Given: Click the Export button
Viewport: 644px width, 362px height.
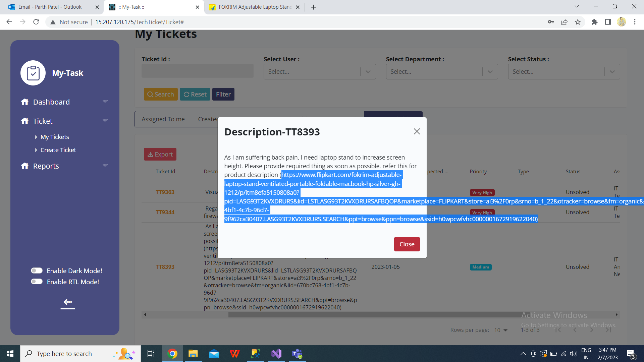Looking at the screenshot, I should coord(160,154).
